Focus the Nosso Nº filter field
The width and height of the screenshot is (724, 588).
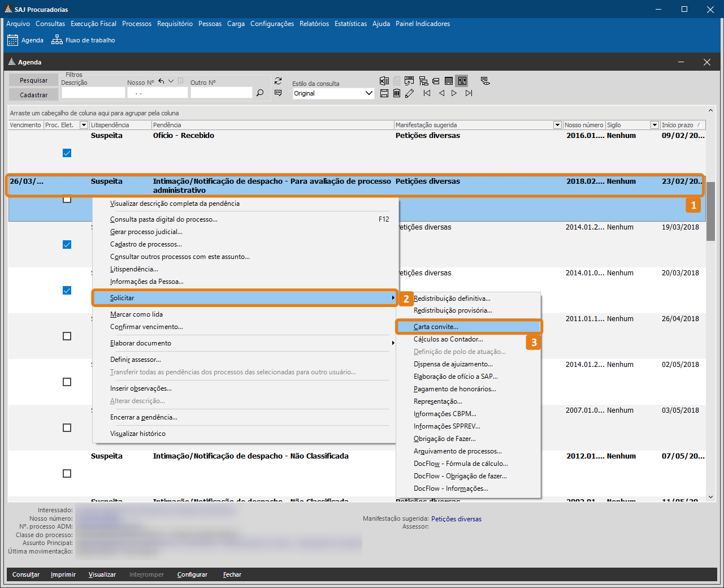point(157,93)
